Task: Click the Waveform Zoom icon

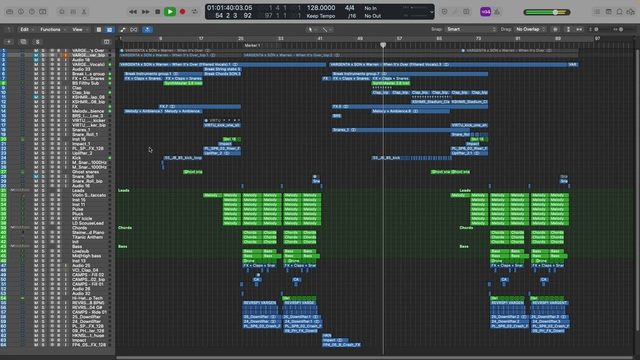Action: 555,29
